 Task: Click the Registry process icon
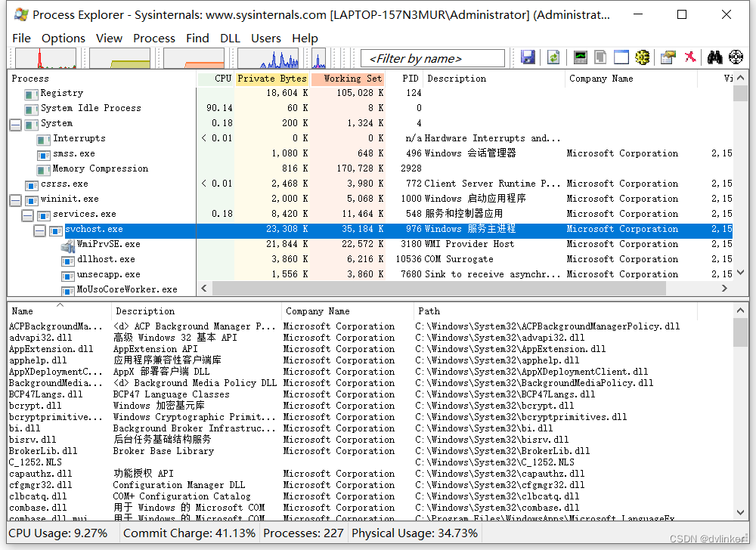(x=31, y=94)
